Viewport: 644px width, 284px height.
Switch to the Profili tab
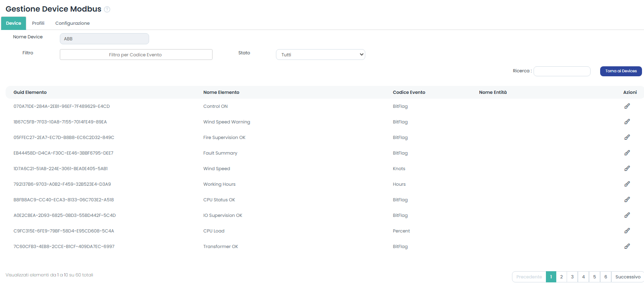38,23
